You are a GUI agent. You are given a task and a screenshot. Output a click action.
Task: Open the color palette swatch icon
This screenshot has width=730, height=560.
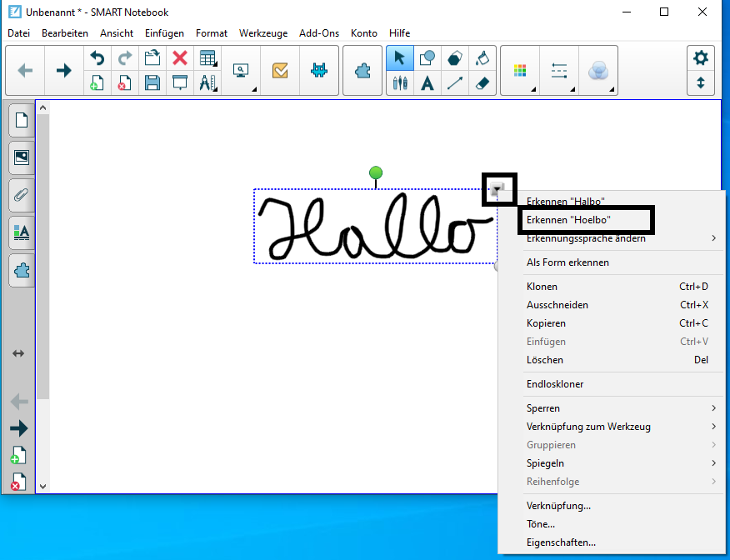[519, 71]
